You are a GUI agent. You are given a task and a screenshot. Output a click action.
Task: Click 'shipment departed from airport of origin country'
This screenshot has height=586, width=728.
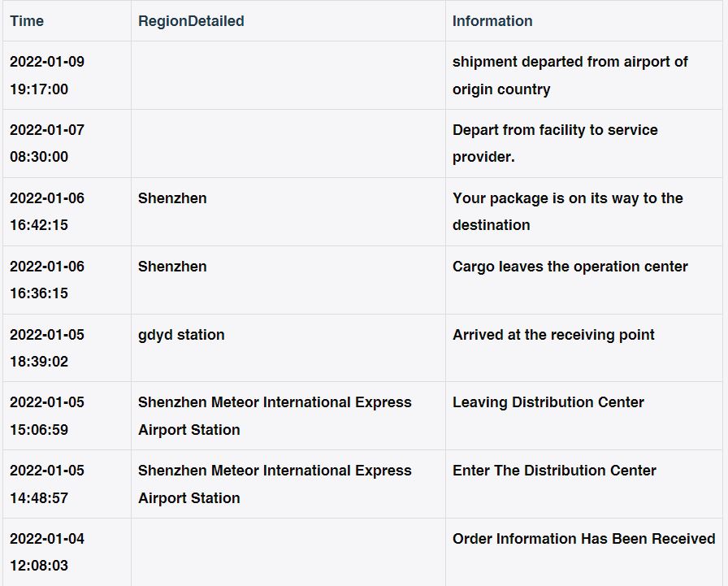570,76
